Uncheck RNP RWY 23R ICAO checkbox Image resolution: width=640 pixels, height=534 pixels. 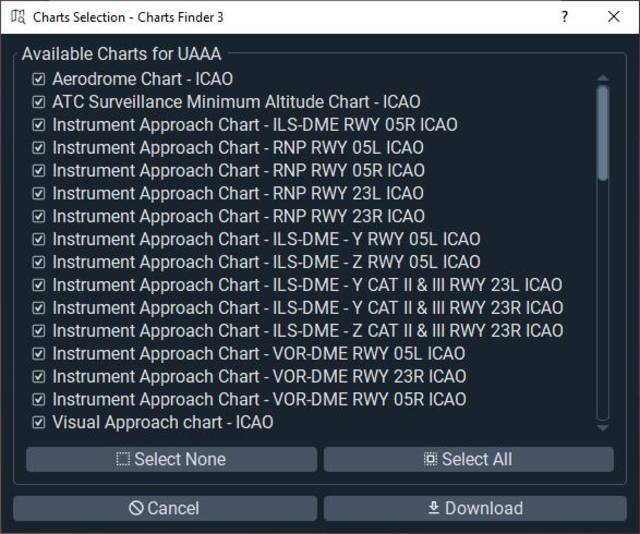[39, 216]
